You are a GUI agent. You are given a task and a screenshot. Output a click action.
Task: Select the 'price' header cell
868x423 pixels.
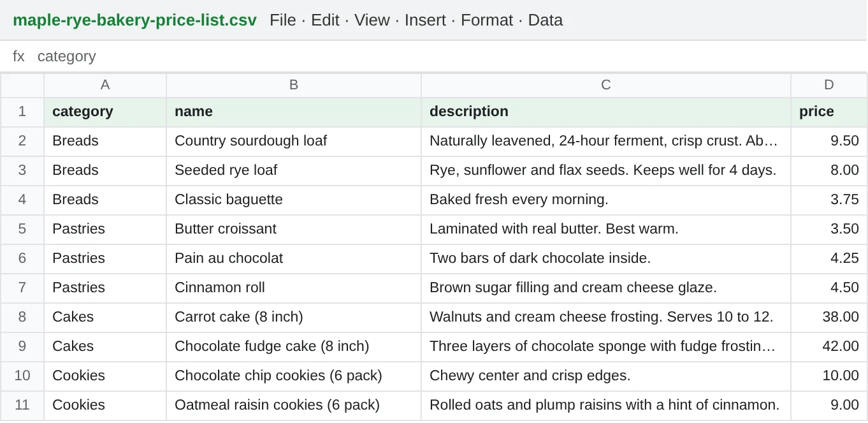pyautogui.click(x=829, y=112)
